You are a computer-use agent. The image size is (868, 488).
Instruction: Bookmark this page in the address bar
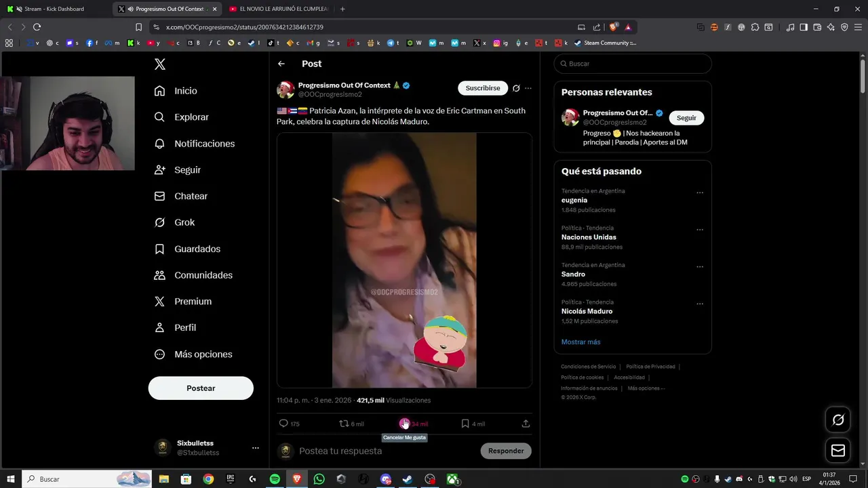[138, 27]
